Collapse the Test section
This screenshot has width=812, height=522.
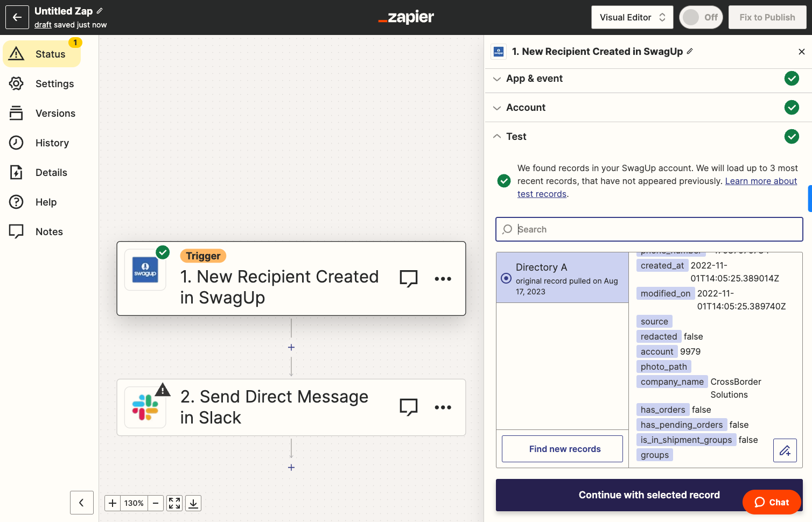[x=648, y=137]
